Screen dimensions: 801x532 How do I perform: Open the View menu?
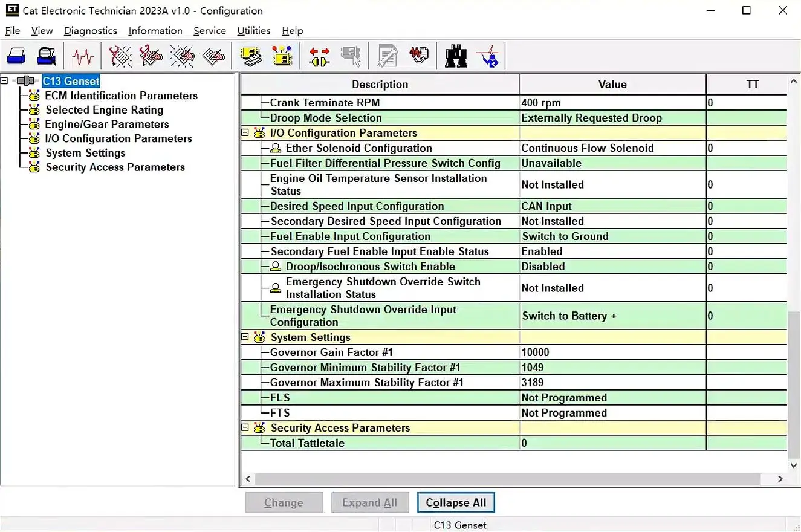pyautogui.click(x=42, y=31)
